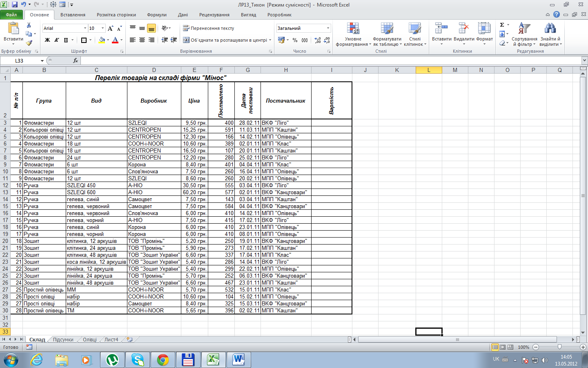Open Стилі клітинок cell styles
The image size is (588, 368).
pos(415,34)
